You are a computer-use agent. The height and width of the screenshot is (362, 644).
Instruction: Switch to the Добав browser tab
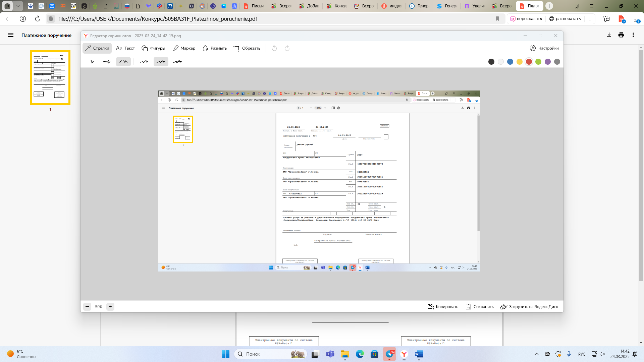click(x=309, y=6)
